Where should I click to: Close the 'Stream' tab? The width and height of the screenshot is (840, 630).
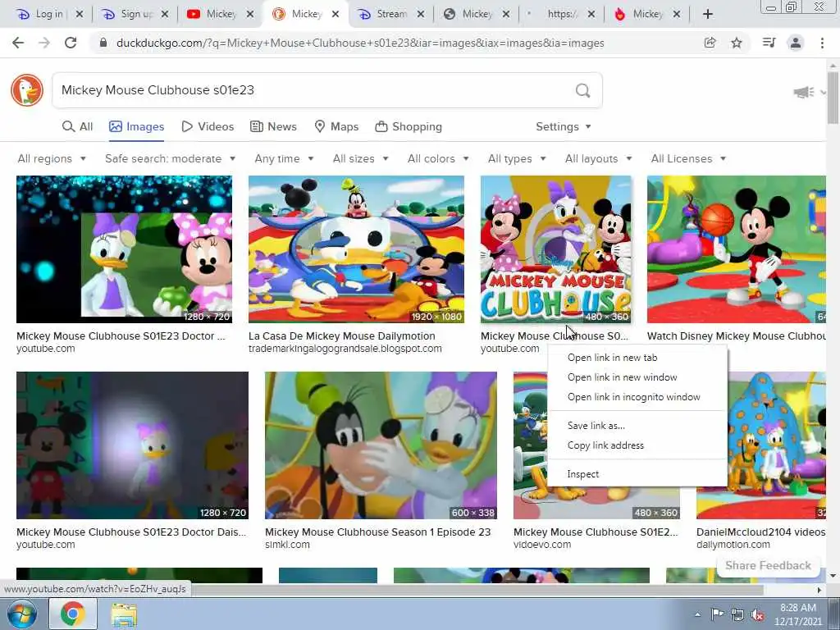(x=421, y=14)
